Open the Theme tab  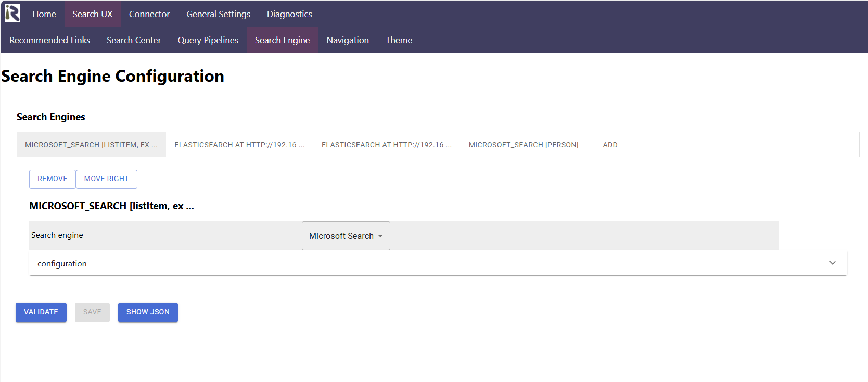399,40
